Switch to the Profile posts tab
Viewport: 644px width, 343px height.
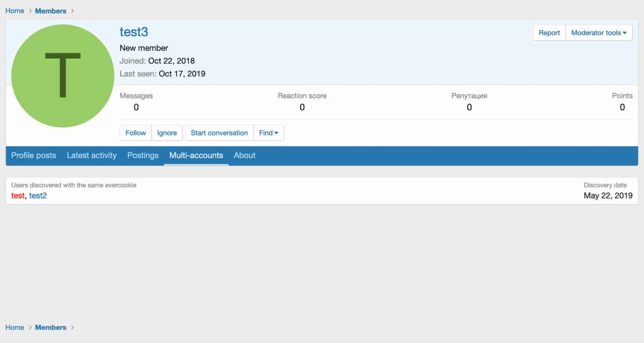coord(33,155)
